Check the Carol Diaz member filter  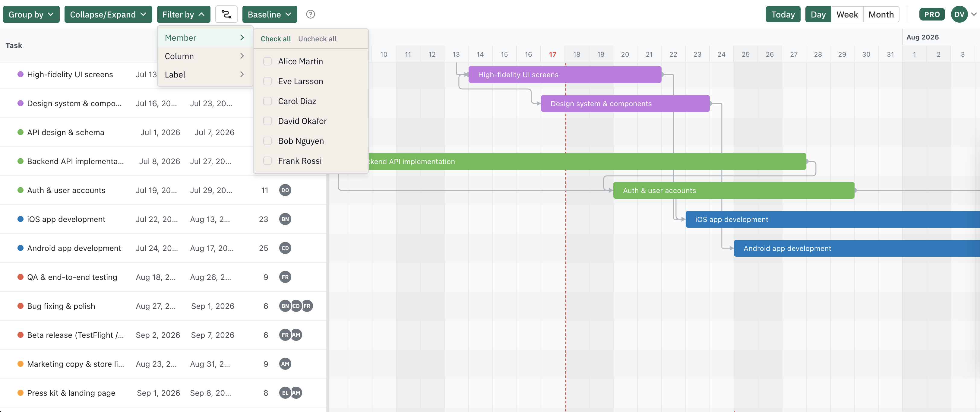tap(267, 101)
